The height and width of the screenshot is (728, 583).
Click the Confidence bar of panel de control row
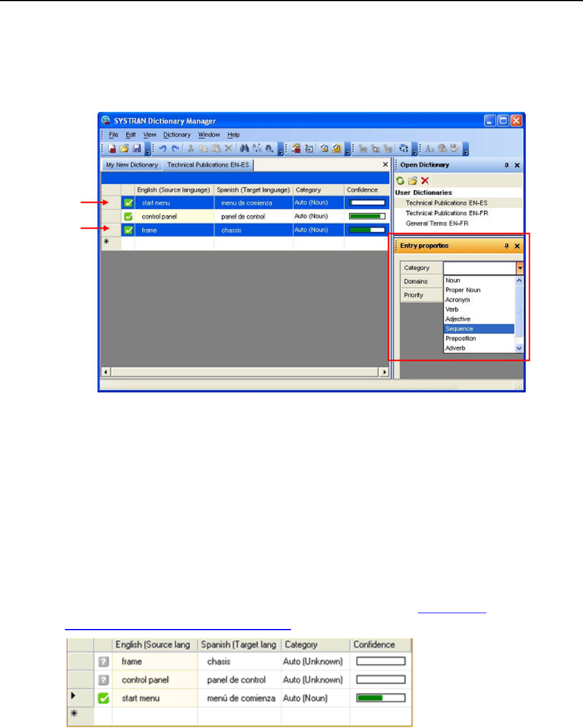(x=367, y=216)
